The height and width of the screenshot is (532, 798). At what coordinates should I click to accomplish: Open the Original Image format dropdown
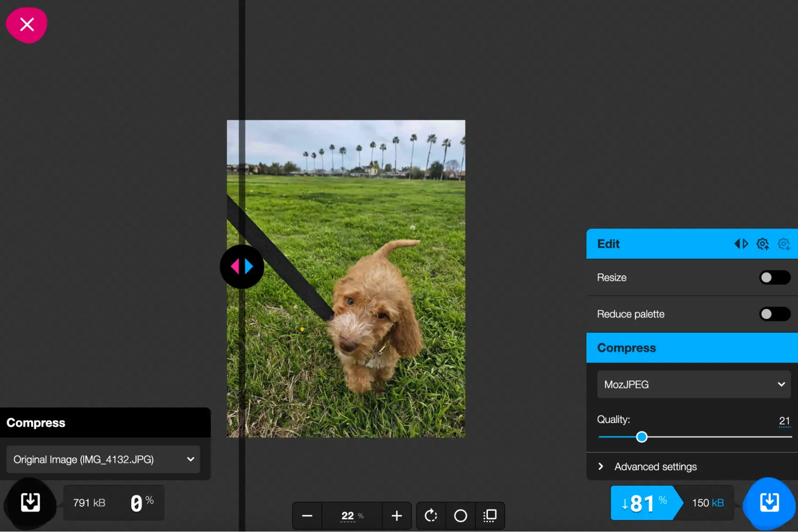point(103,459)
